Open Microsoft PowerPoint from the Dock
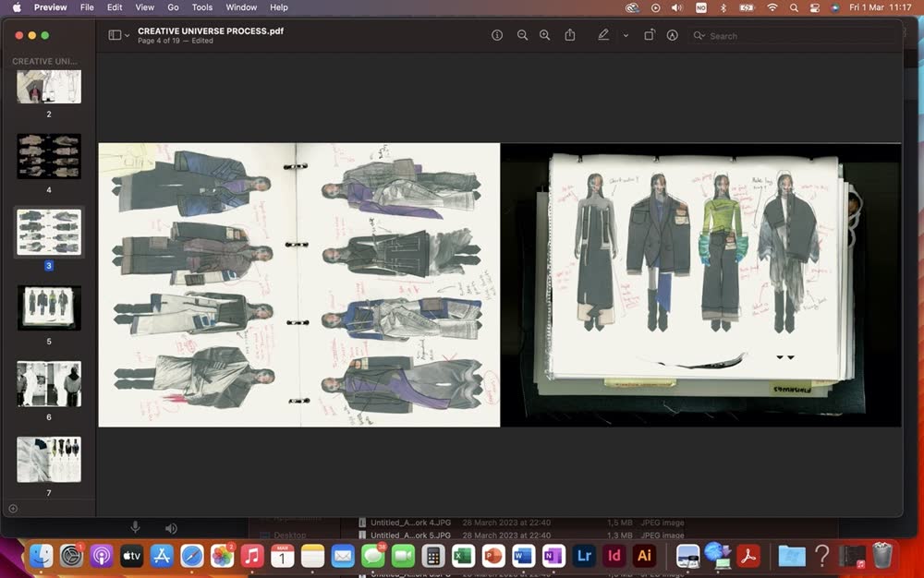This screenshot has width=924, height=578. tap(493, 556)
